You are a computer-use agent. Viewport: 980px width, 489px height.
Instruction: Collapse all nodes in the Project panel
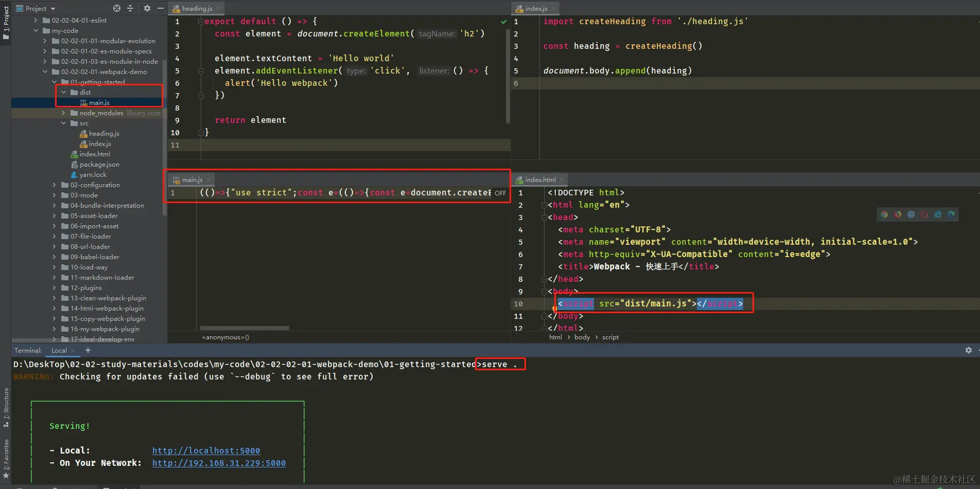(x=130, y=8)
